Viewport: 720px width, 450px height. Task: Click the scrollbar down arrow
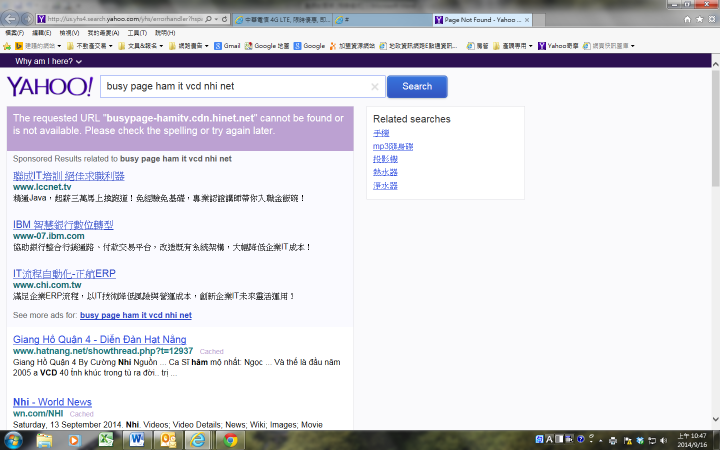(715, 419)
